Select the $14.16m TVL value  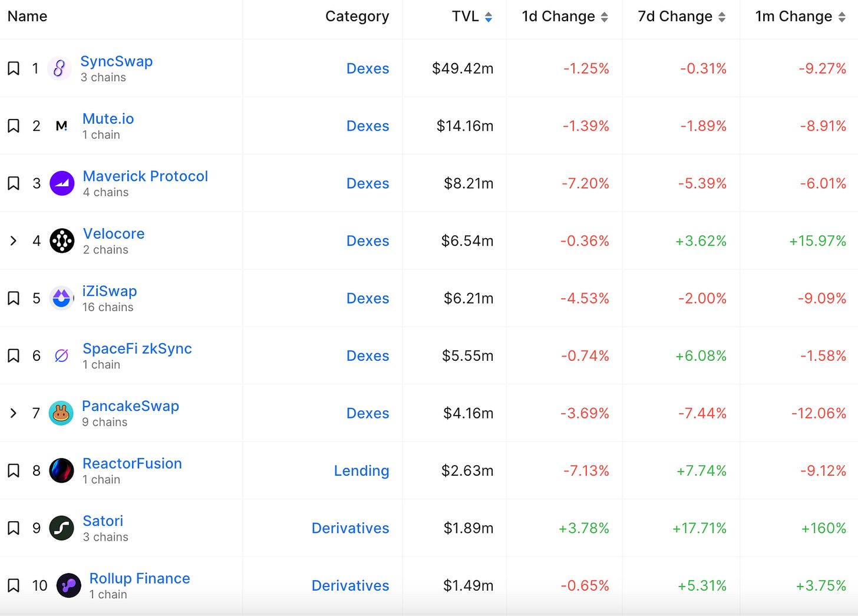pyautogui.click(x=465, y=126)
